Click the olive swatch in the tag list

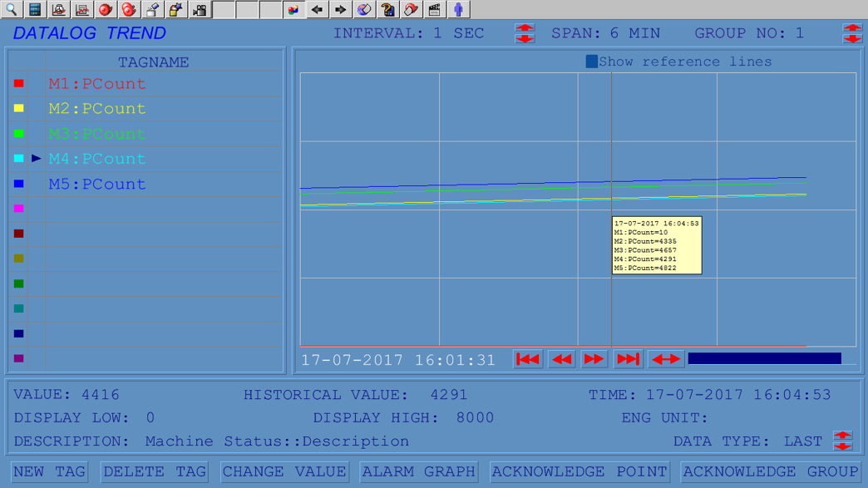(x=19, y=259)
